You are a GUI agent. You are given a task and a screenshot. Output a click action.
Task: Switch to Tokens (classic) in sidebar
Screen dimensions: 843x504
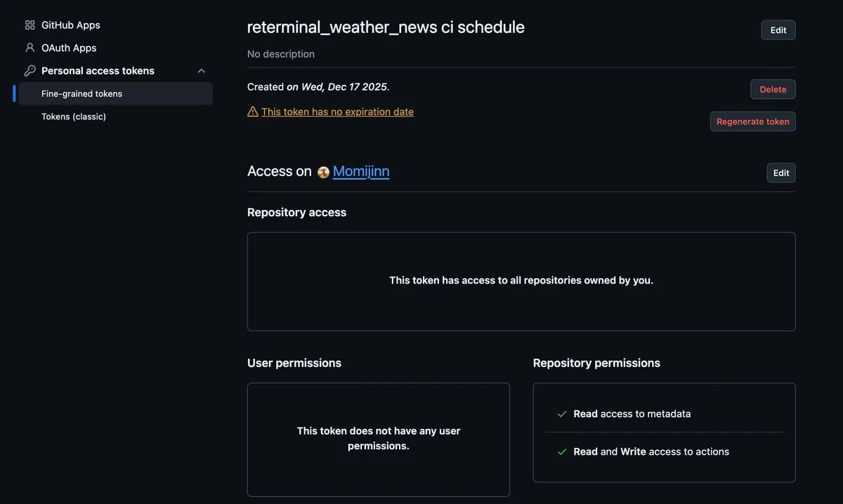coord(74,117)
